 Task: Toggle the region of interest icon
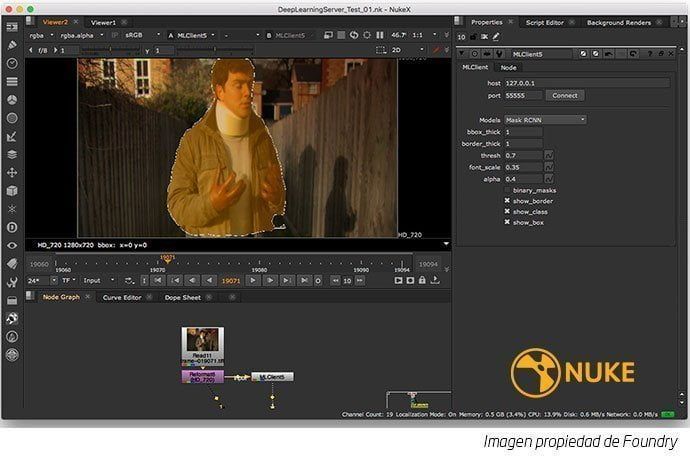click(x=381, y=50)
